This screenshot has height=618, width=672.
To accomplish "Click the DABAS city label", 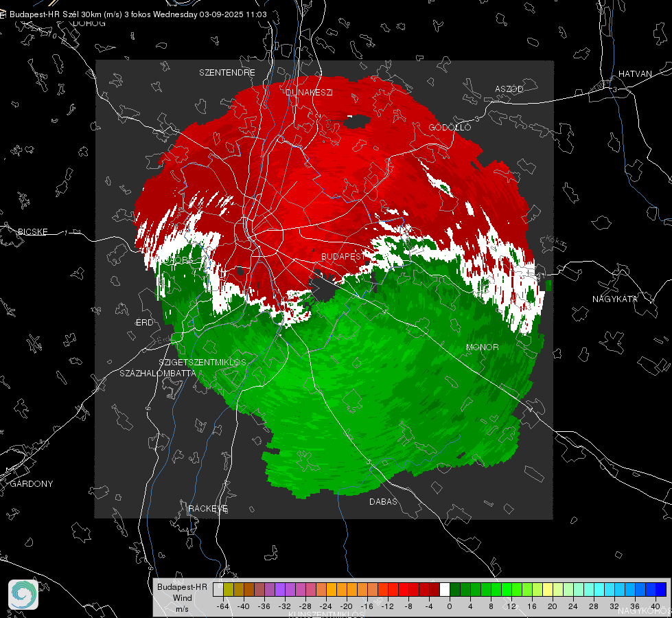I will [383, 501].
